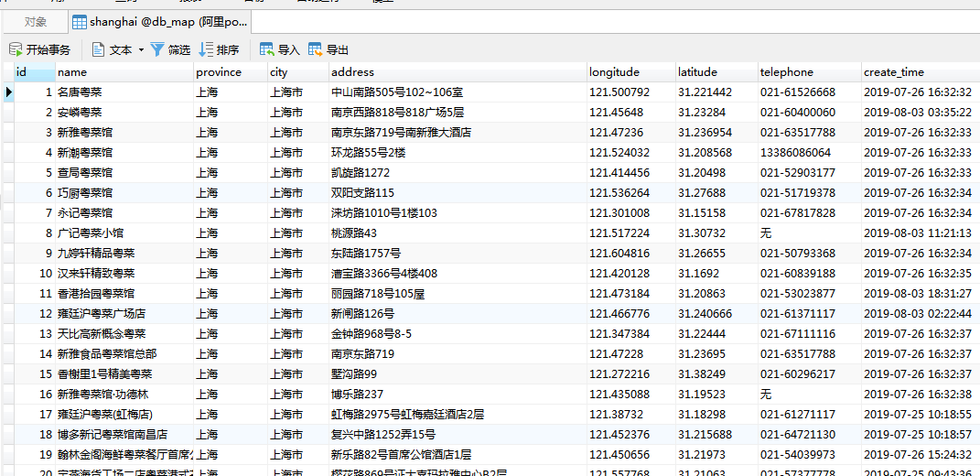The height and width of the screenshot is (476, 980).
Task: Select name cell 雍廷沪粤菜(虹梅店)
Action: coord(124,414)
